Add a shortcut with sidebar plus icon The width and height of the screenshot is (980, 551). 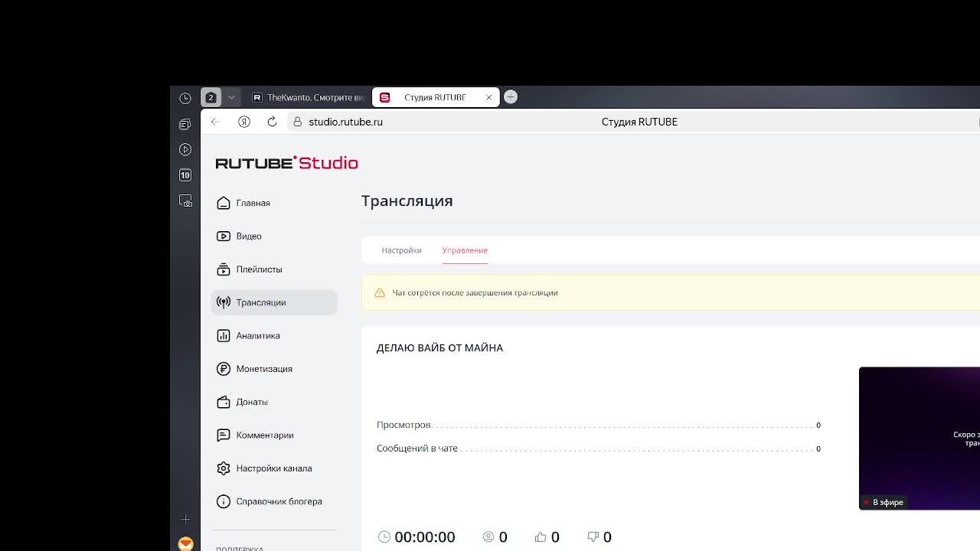click(x=185, y=519)
